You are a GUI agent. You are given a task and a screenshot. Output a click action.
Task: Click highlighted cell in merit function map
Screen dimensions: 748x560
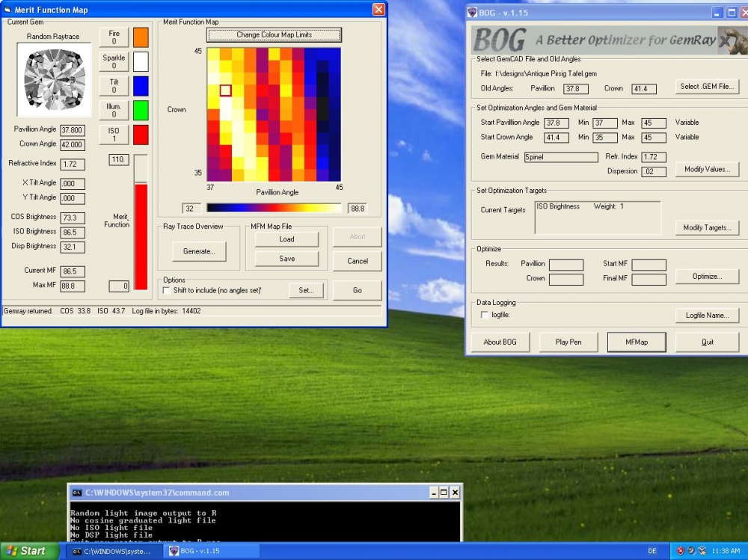coord(226,90)
